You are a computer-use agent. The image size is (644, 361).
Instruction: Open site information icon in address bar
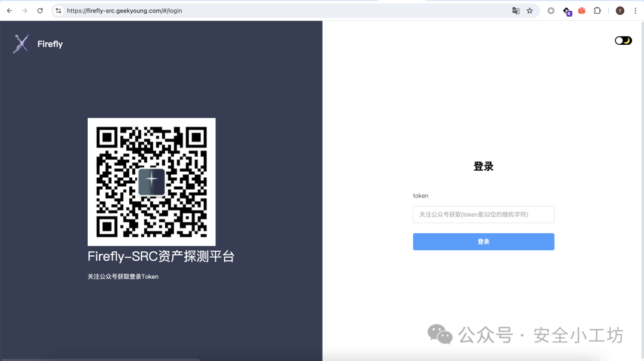[58, 11]
